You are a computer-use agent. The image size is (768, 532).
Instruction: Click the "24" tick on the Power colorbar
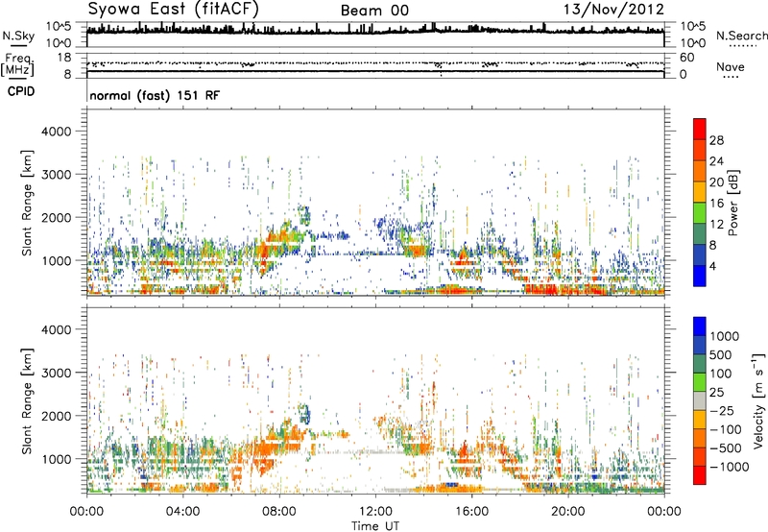(716, 161)
